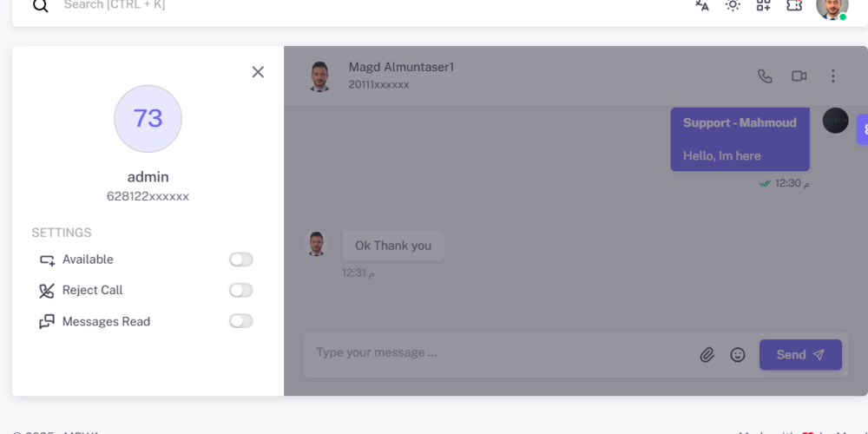
Task: Click the Send button
Action: (800, 355)
